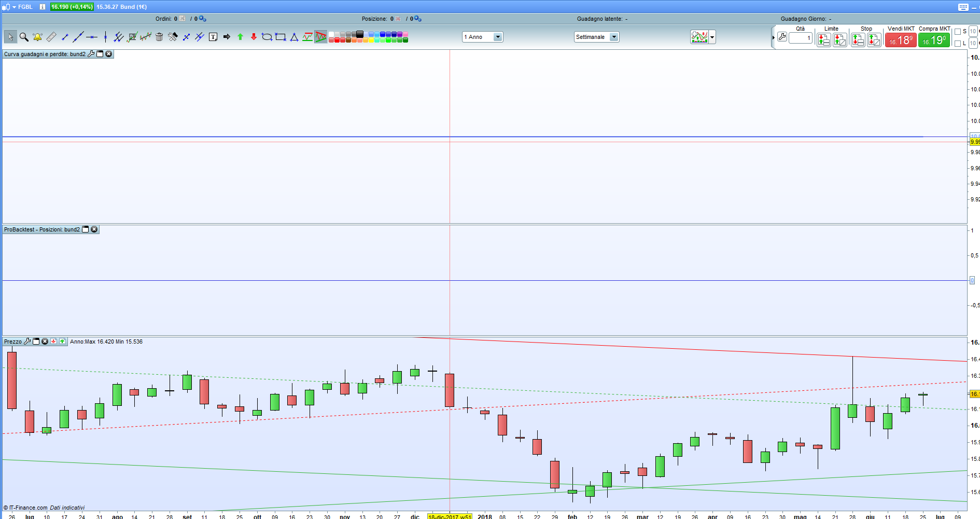
Task: Open the Ordini settings gear icon
Action: (x=202, y=19)
